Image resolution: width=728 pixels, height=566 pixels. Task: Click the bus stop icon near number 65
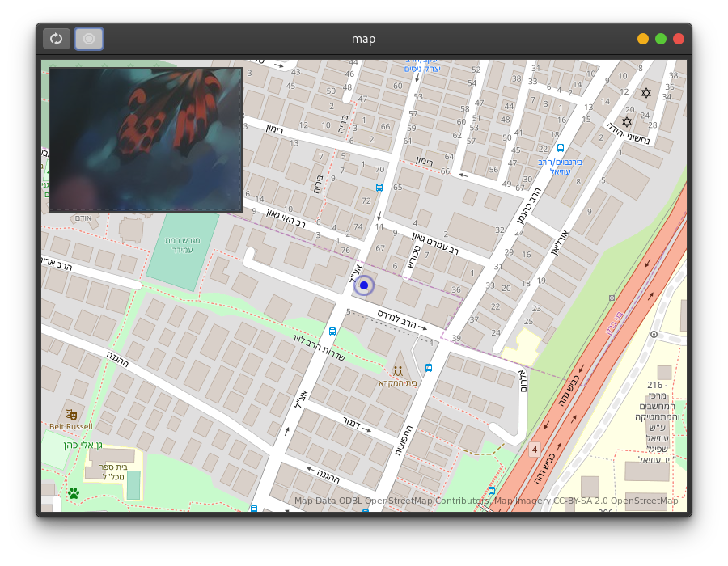click(379, 188)
